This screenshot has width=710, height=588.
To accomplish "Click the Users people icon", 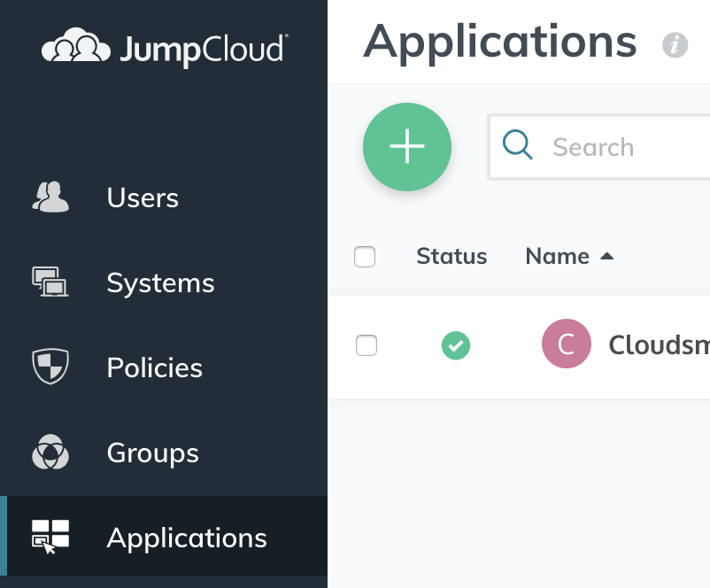I will (50, 197).
